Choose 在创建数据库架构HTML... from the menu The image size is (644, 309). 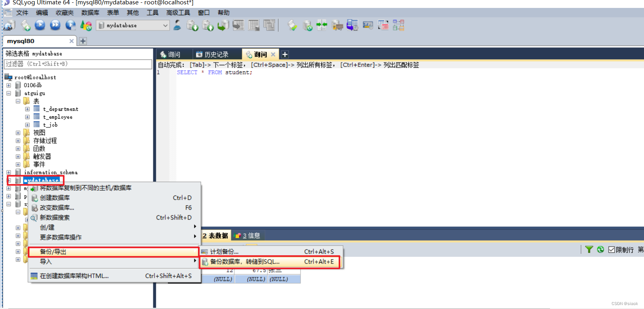tap(114, 276)
